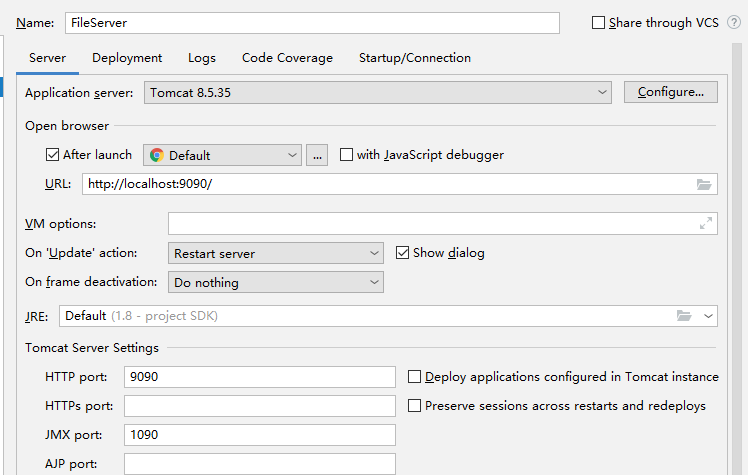Open the Startup/Connection tab
The height and width of the screenshot is (475, 748).
coord(415,58)
